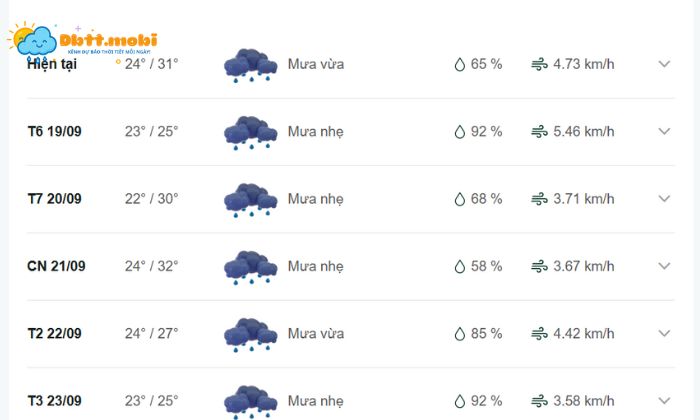This screenshot has height=420, width=700.
Task: Click the 22° / 30° temperature reading
Action: 151,199
